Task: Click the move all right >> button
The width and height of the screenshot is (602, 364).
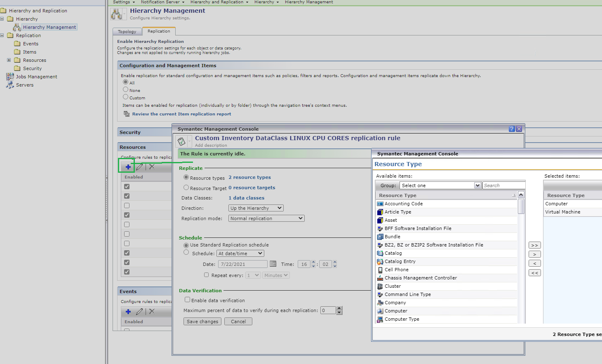Action: click(534, 245)
